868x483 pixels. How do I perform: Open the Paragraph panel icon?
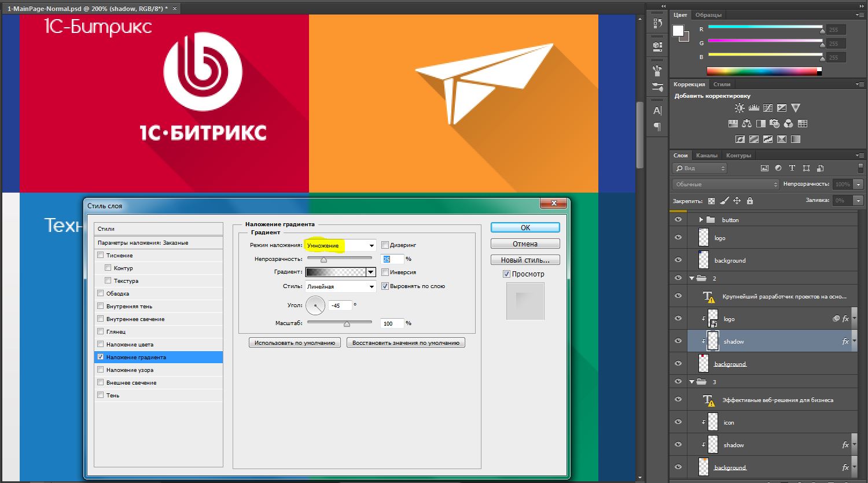coord(657,127)
